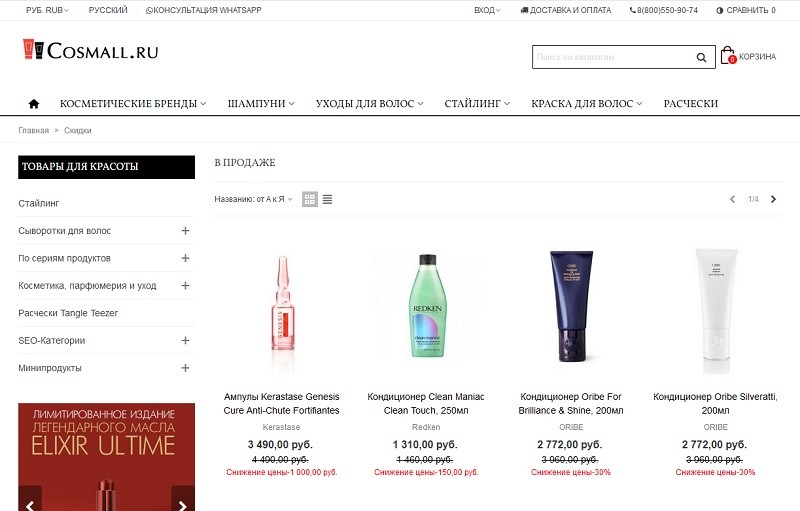
Task: Click the Cosmall.ru logo
Action: coord(91,50)
